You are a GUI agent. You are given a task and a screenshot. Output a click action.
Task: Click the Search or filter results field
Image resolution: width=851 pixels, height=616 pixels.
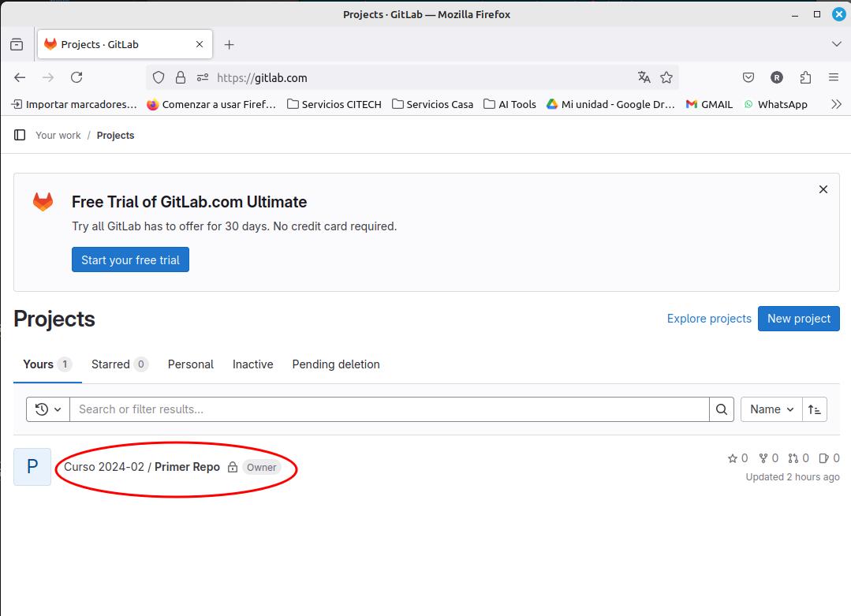click(389, 409)
